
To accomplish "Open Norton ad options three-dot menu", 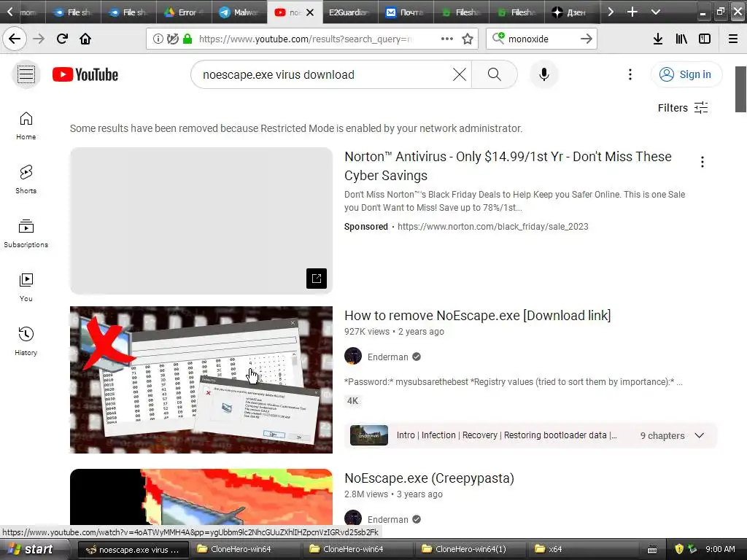I will (703, 162).
